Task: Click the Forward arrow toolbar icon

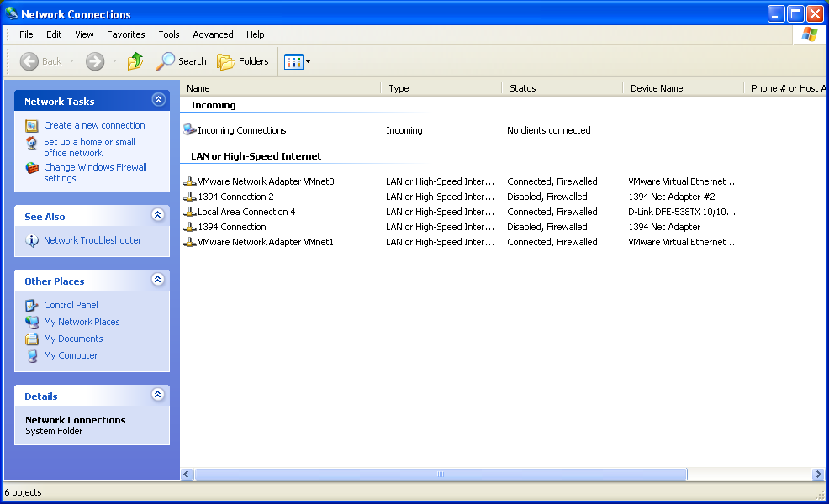Action: [x=95, y=61]
